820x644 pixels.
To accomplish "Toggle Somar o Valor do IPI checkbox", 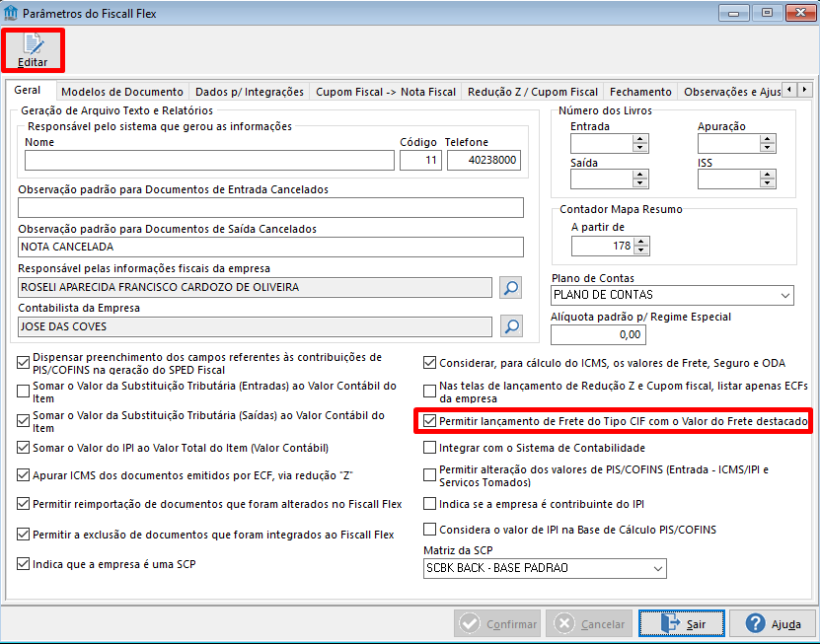I will 23,448.
